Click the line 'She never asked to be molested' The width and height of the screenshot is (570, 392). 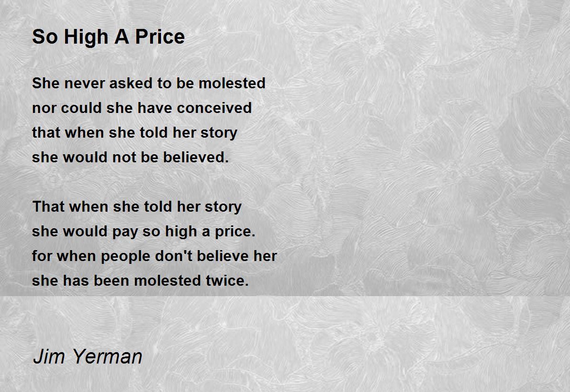click(x=149, y=83)
